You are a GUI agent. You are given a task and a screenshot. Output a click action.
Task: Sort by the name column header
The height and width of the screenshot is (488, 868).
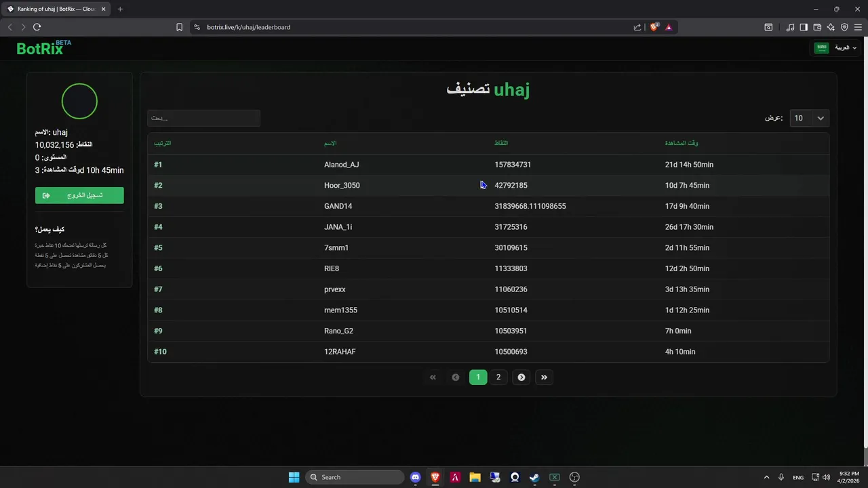330,143
